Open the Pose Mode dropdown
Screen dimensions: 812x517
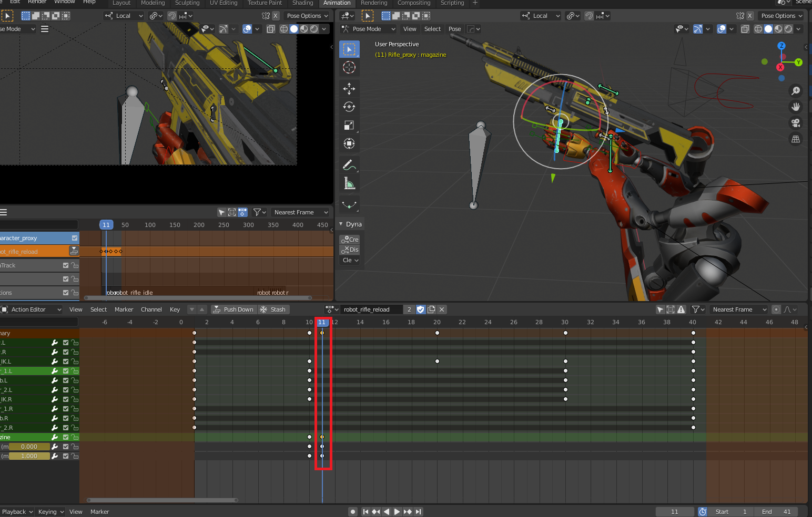coord(368,29)
